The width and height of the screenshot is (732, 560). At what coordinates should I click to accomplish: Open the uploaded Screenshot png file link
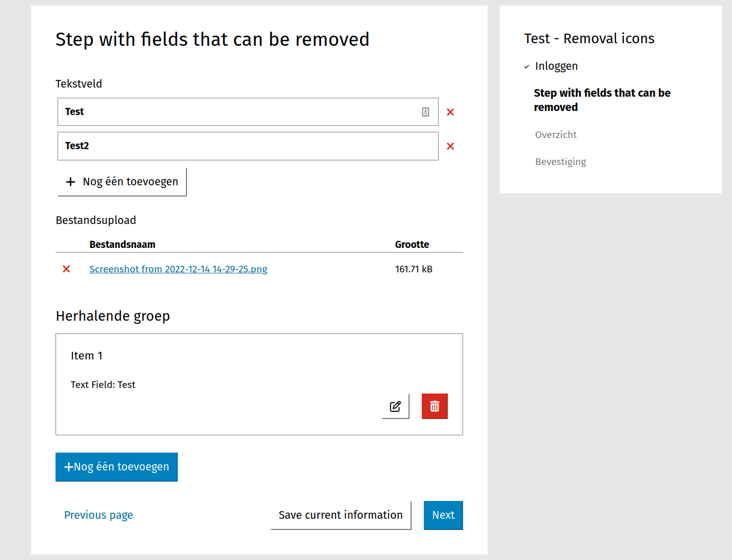click(178, 269)
